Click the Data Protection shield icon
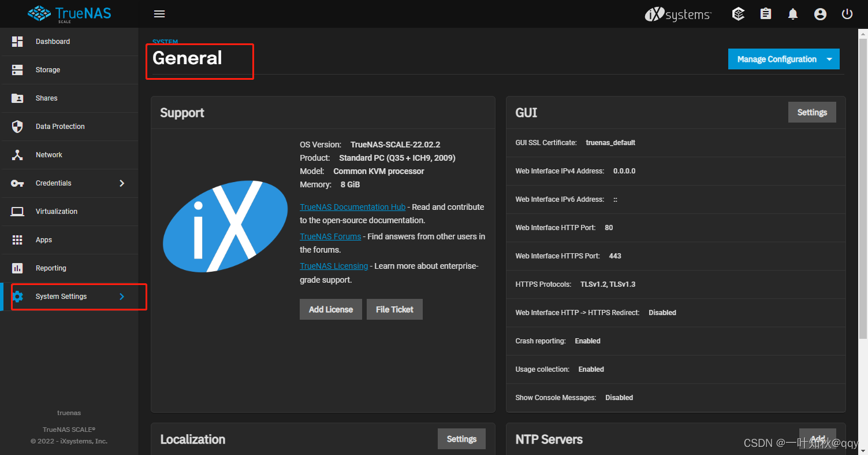Viewport: 868px width, 455px height. coord(17,127)
